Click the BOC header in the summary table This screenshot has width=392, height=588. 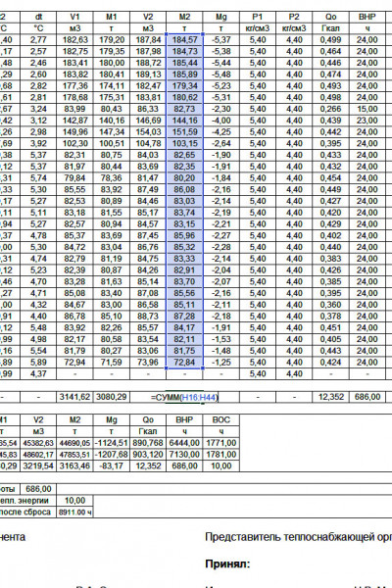click(x=221, y=420)
